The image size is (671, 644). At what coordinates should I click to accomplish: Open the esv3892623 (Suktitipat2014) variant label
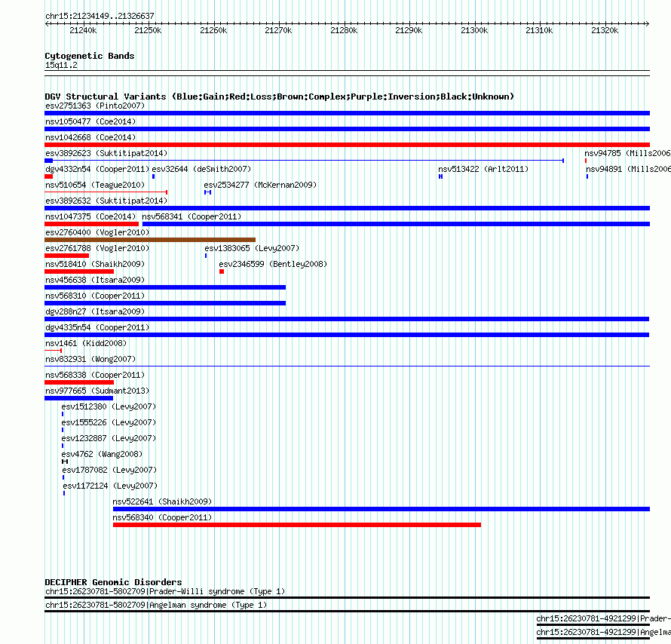coord(106,153)
